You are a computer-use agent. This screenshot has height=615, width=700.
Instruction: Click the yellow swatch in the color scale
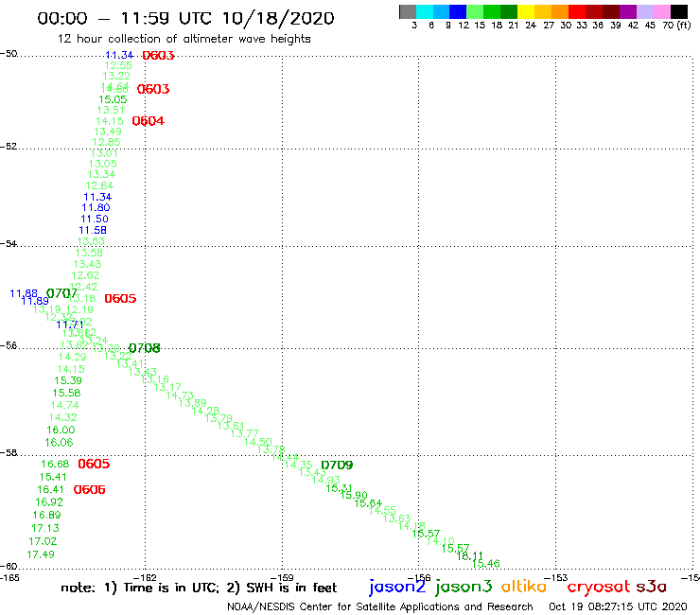526,11
